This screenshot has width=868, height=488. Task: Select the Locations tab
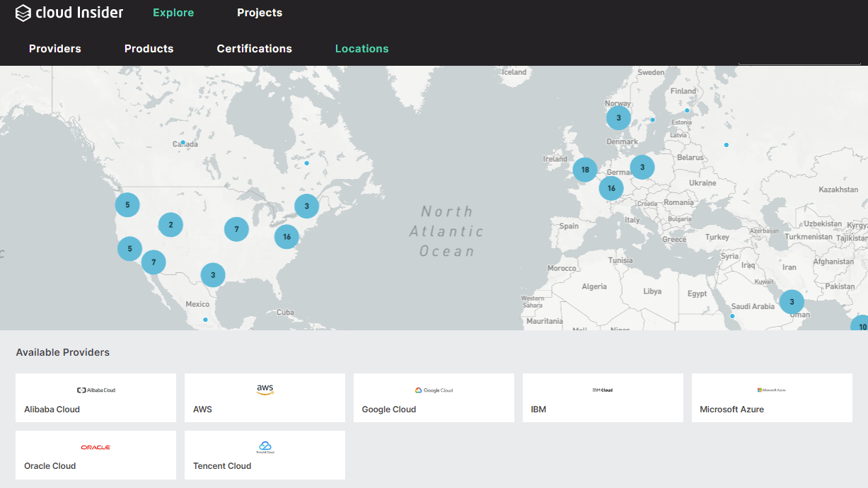click(x=362, y=49)
